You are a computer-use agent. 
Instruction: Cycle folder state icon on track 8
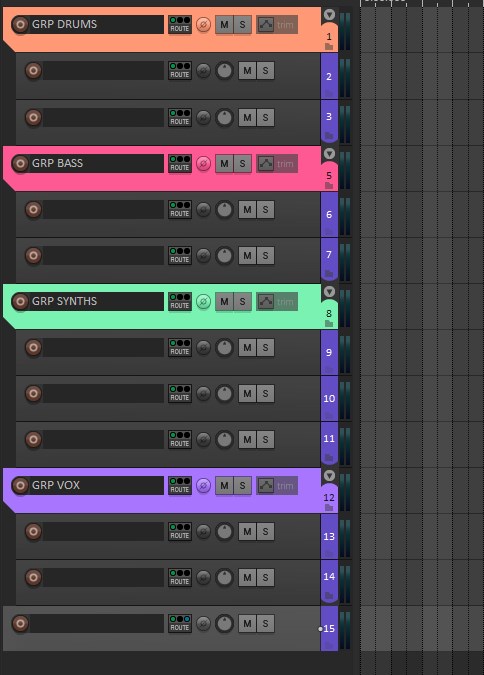point(329,323)
